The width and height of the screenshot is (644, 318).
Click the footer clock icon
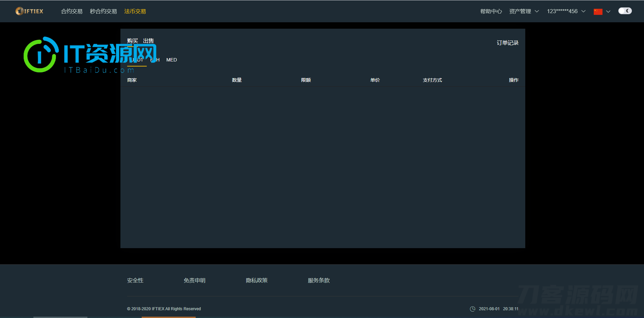point(473,309)
